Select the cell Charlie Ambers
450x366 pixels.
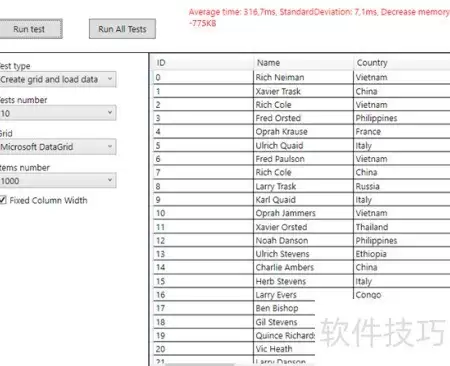(x=303, y=267)
